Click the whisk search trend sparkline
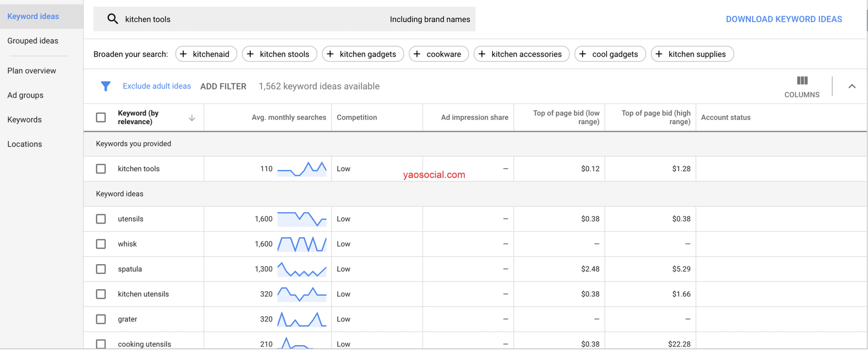The width and height of the screenshot is (868, 351). [302, 244]
